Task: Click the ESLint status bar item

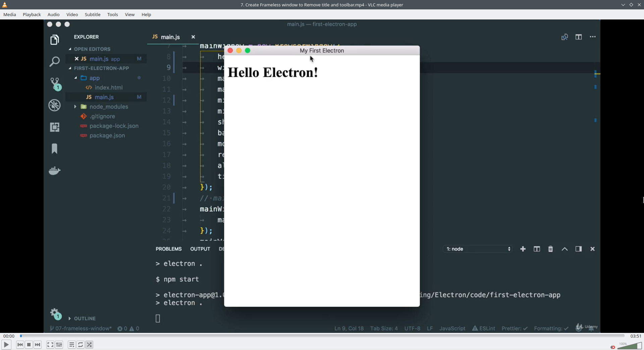Action: (x=483, y=329)
